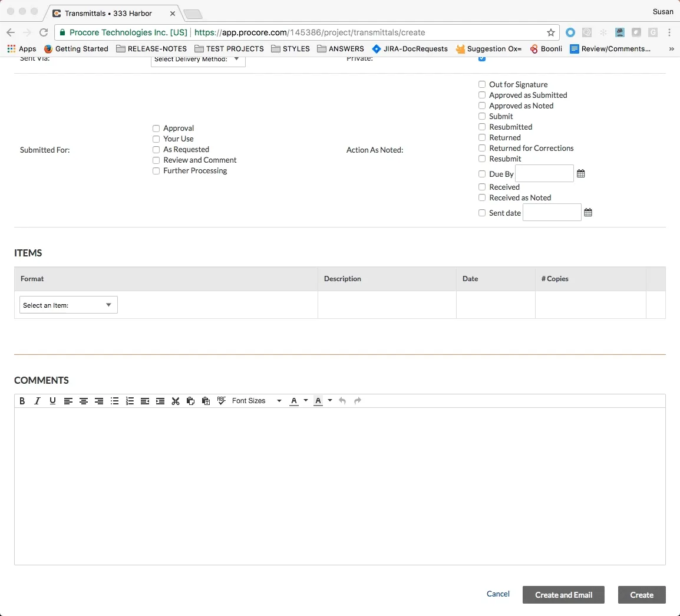Check the Approval option
Screen dimensions: 680x616
(156, 129)
